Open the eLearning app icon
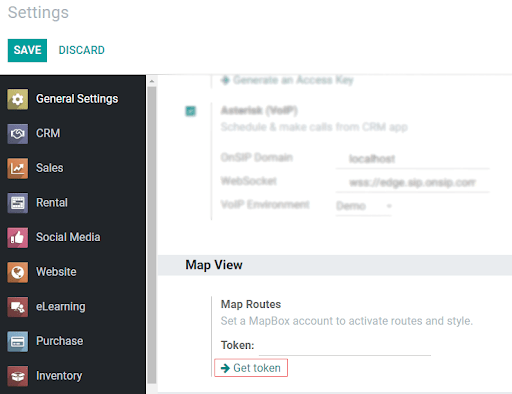This screenshot has width=512, height=394. pos(18,307)
